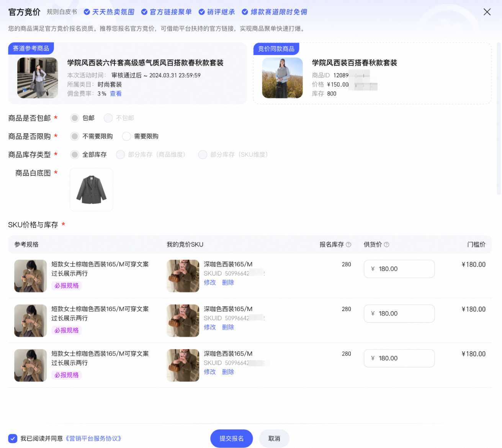Click 查看 link beside 佣金费率
This screenshot has width=502, height=448.
[116, 94]
